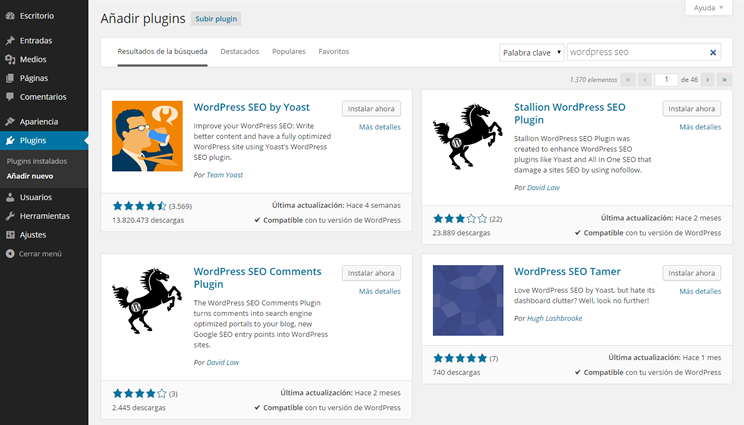Click '2.445 descargas' text

(139, 407)
